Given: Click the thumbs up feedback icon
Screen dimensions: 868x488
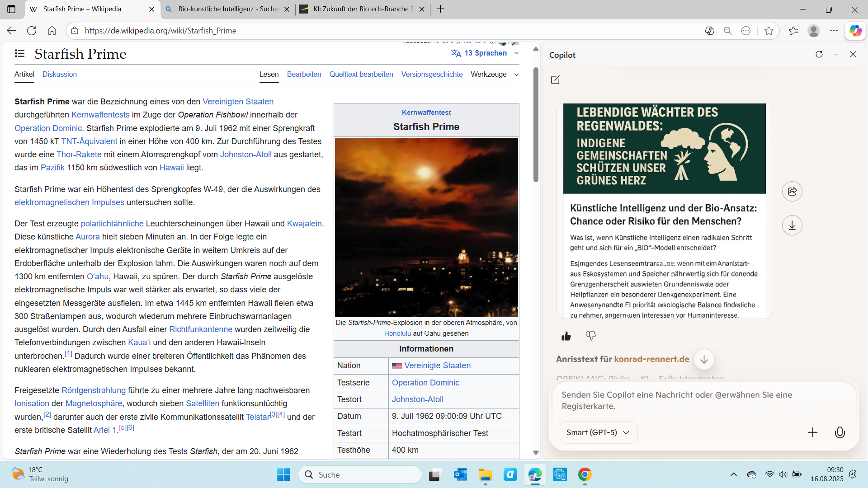Looking at the screenshot, I should click(566, 336).
